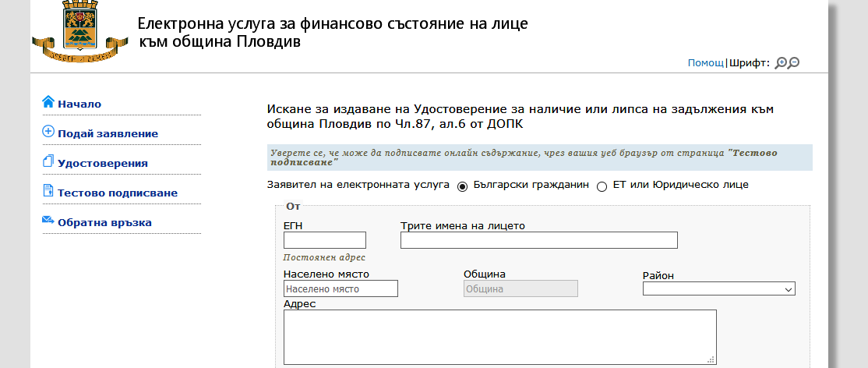The image size is (868, 368).
Task: Open the Район dropdown list
Action: 719,288
